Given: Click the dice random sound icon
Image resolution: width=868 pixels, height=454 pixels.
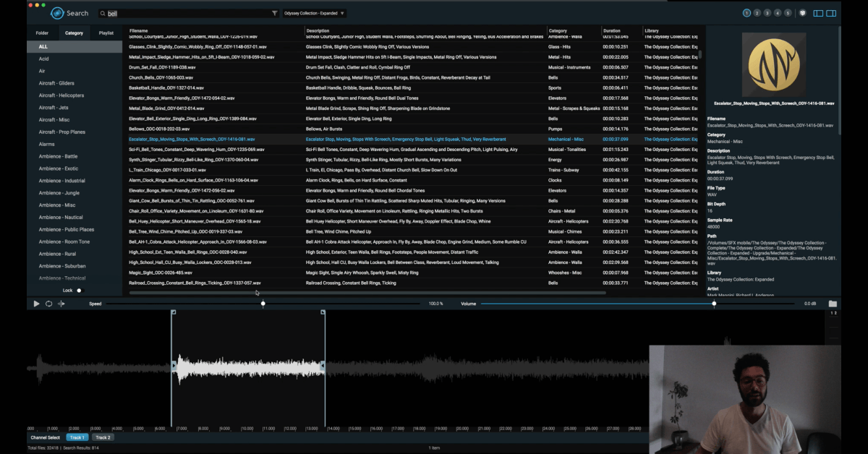Looking at the screenshot, I should coord(802,13).
